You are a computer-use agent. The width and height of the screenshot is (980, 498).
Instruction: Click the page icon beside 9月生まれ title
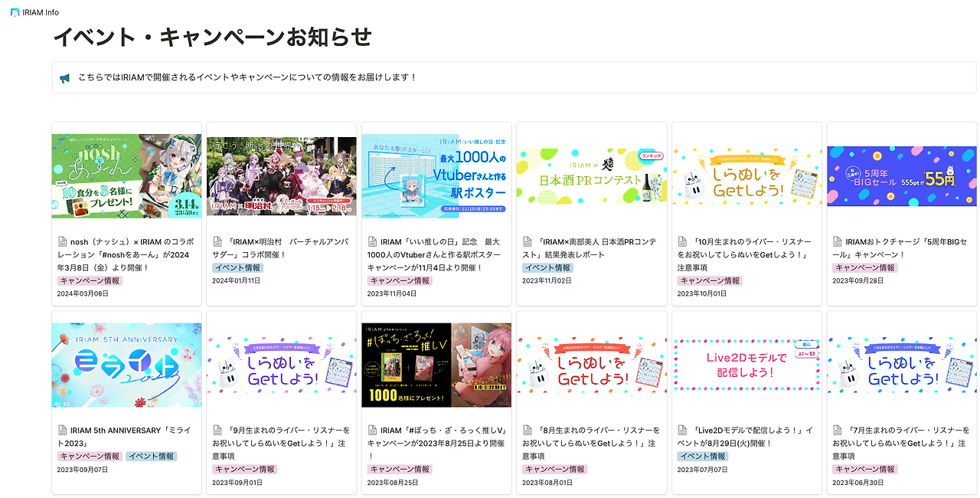click(217, 431)
